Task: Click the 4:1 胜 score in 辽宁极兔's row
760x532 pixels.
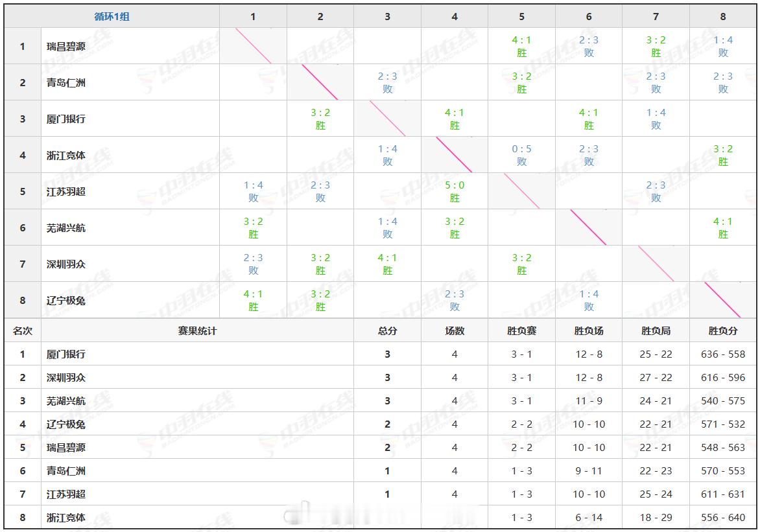Action: 253,301
